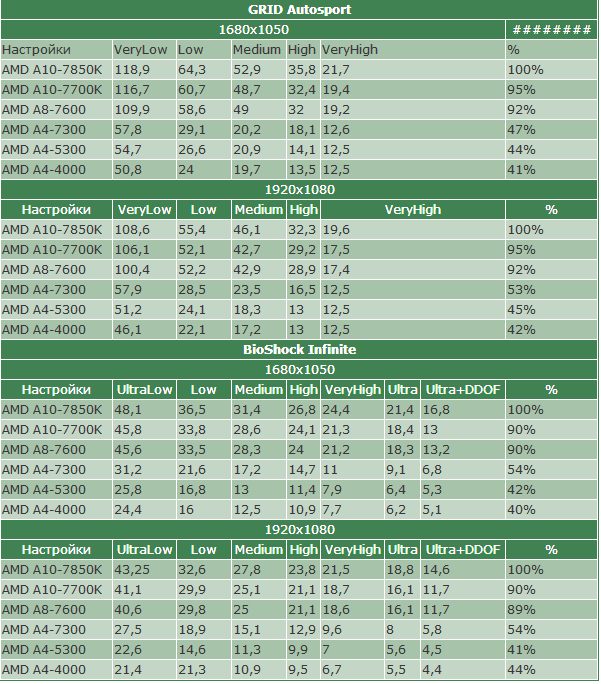
Task: Select the 35,8 High value cell
Action: 302,70
